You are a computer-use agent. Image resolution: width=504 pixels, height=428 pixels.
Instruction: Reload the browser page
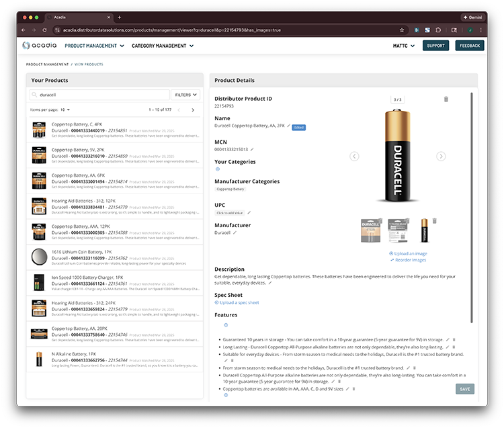coord(44,30)
